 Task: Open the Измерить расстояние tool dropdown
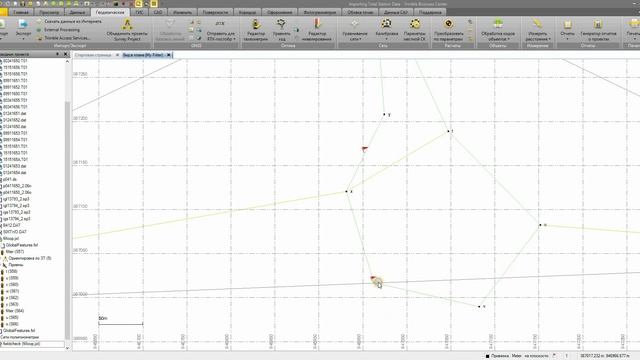pyautogui.click(x=538, y=29)
